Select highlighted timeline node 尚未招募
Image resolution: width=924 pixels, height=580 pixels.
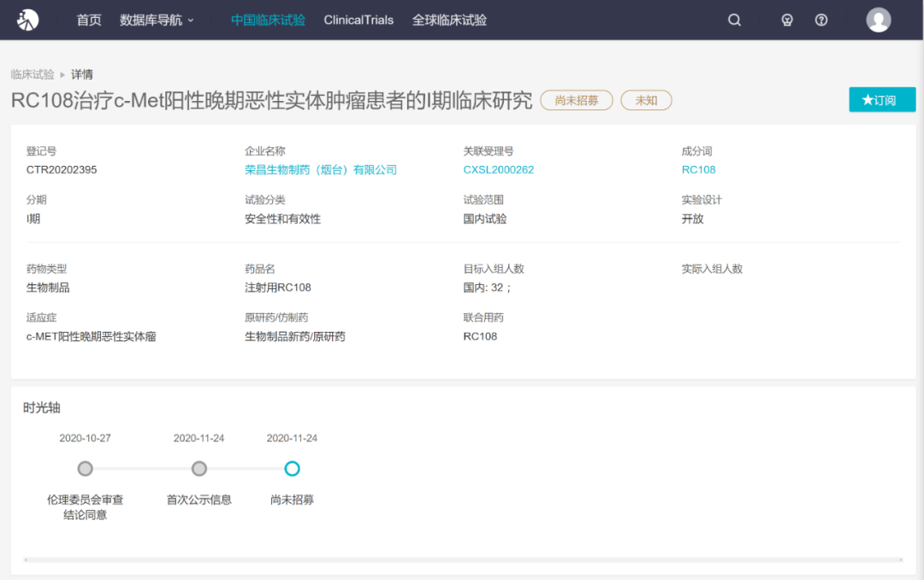click(x=293, y=469)
